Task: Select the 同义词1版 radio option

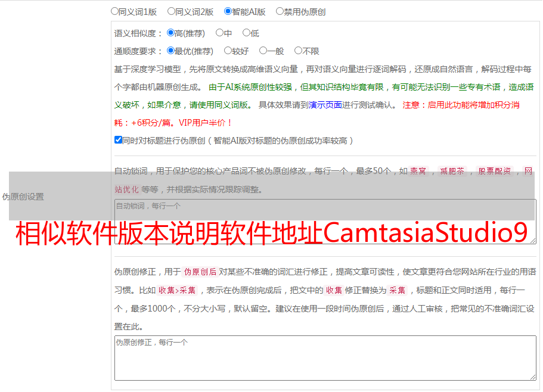Action: point(114,11)
